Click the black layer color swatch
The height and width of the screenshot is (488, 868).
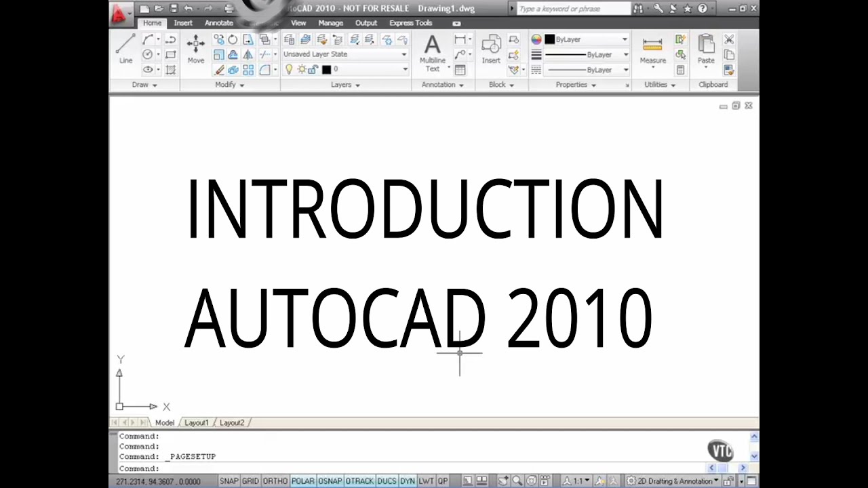pyautogui.click(x=326, y=69)
